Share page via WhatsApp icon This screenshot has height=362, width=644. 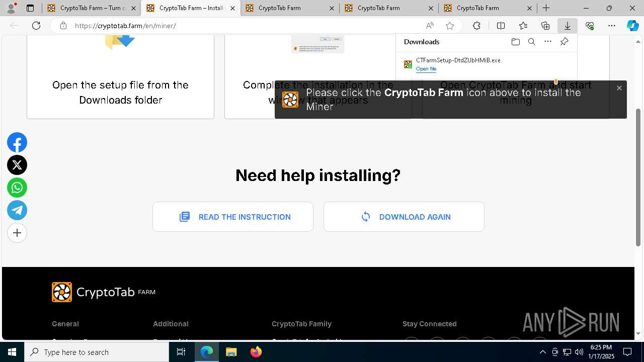click(17, 188)
